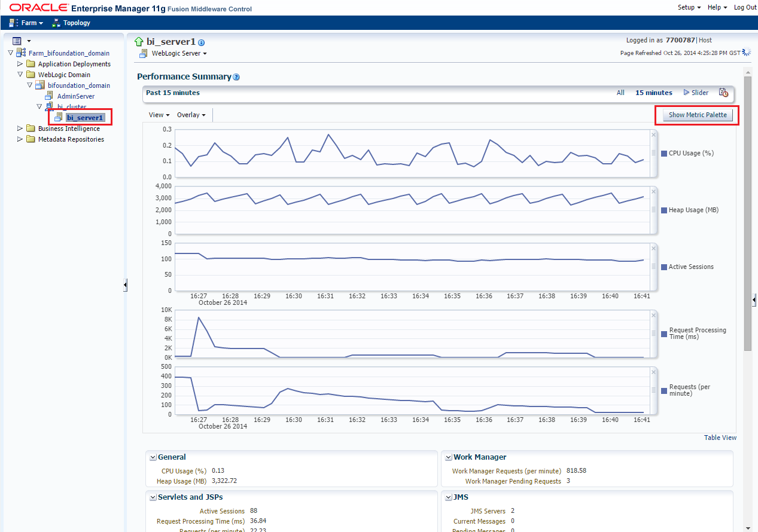
Task: Remove the Heap Usage chart with its X
Action: coord(653,192)
